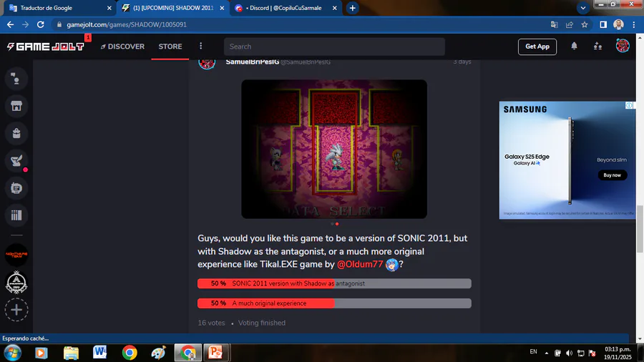Click the 3 days post timestamp
Screen dimensions: 644x362
click(x=462, y=62)
